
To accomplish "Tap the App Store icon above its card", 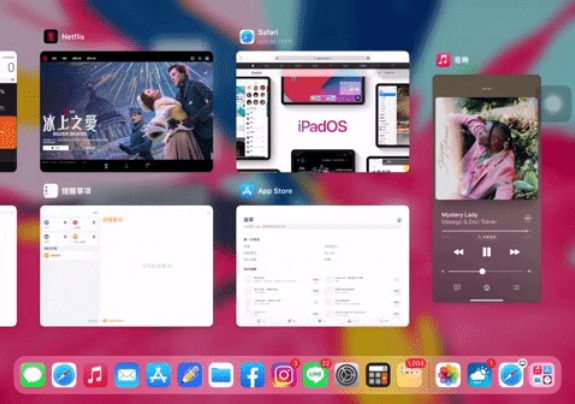I will (x=247, y=191).
